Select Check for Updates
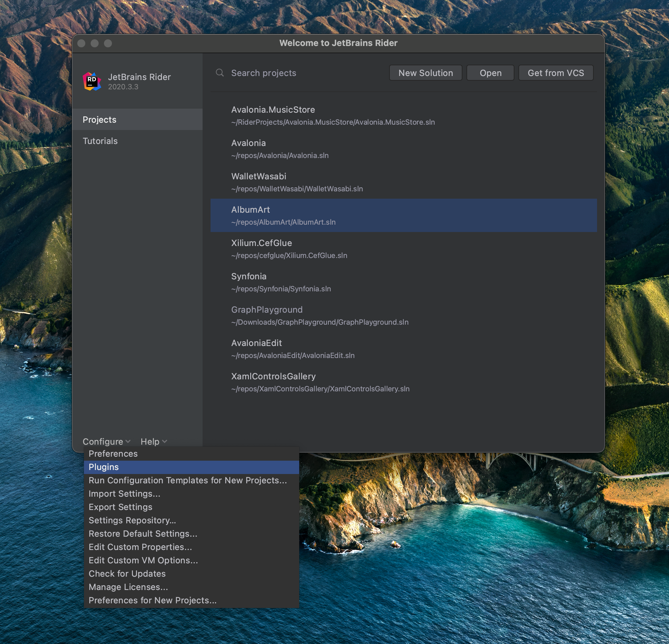This screenshot has width=669, height=644. click(x=127, y=573)
